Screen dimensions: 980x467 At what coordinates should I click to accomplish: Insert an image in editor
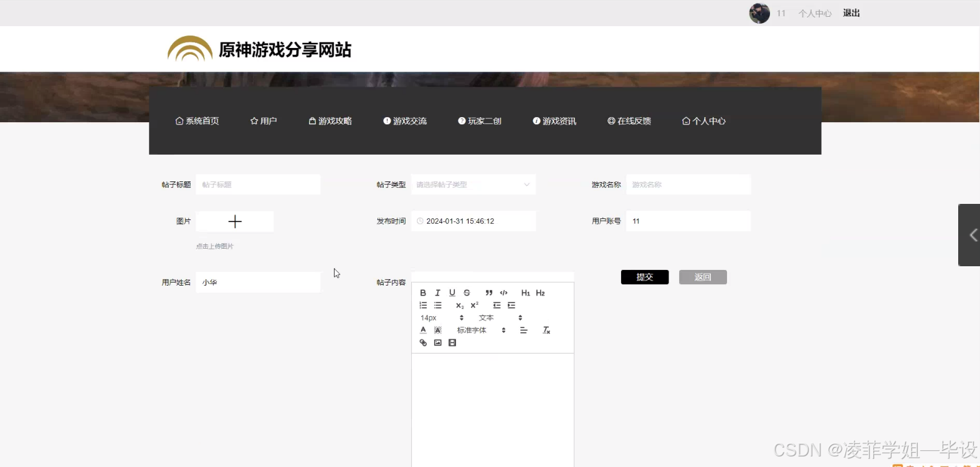[x=437, y=343]
